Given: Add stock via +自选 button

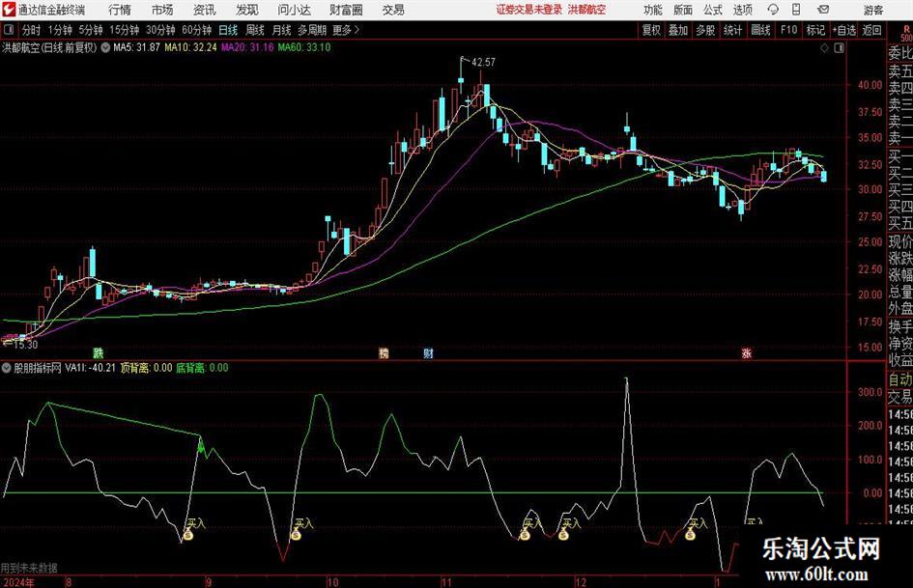Looking at the screenshot, I should [843, 30].
